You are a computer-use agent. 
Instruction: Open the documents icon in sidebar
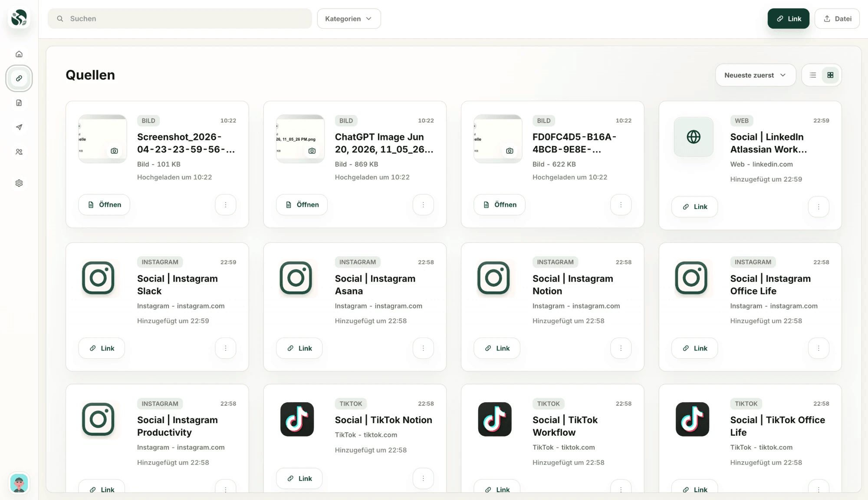(x=19, y=103)
